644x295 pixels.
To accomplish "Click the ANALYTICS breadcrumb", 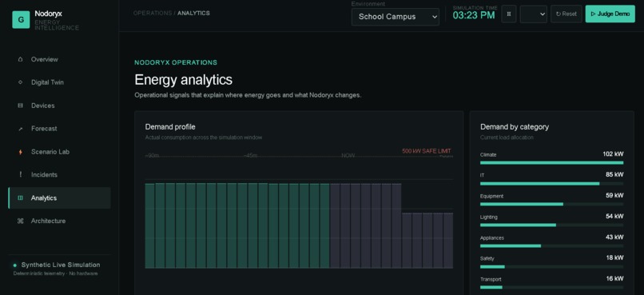I will point(193,13).
